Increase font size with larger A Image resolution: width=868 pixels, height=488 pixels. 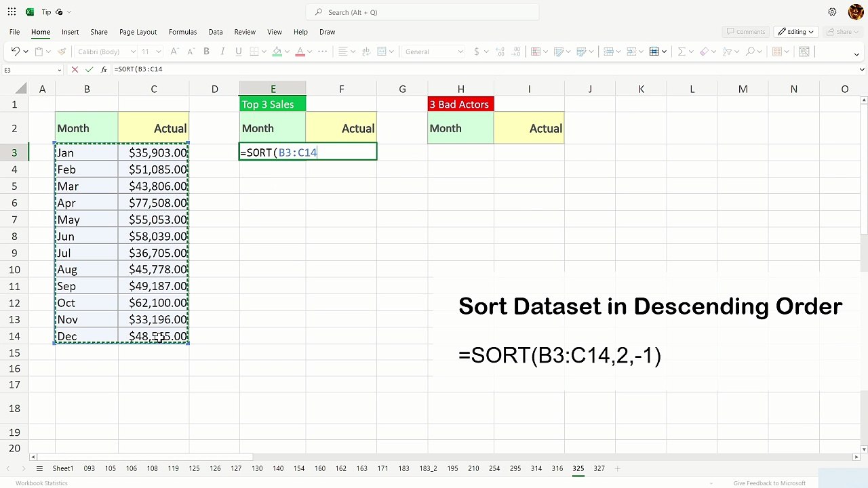174,52
